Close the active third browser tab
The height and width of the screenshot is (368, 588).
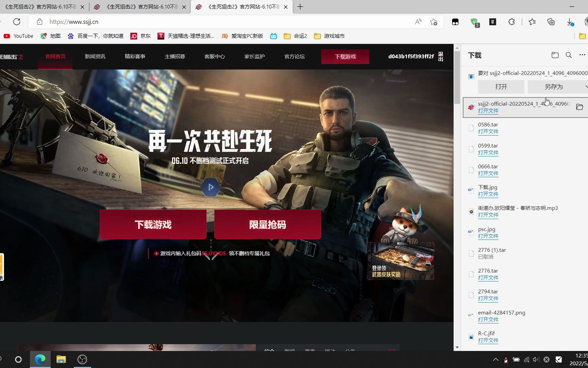[285, 7]
